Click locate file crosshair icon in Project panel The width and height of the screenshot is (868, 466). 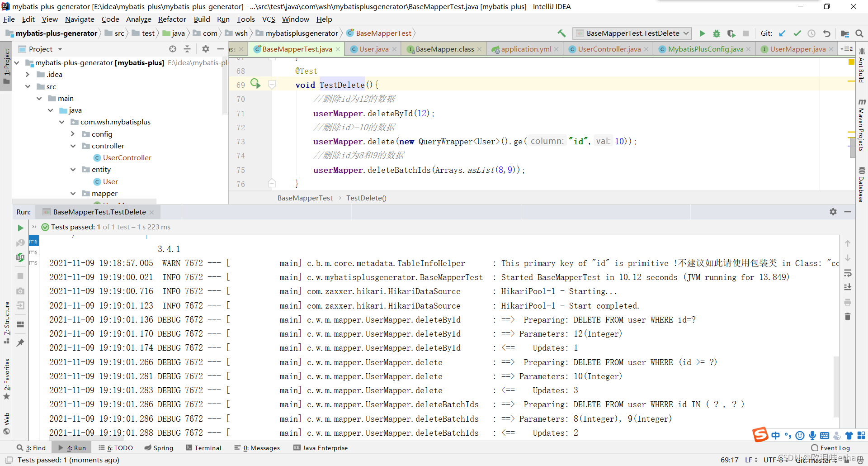(173, 49)
